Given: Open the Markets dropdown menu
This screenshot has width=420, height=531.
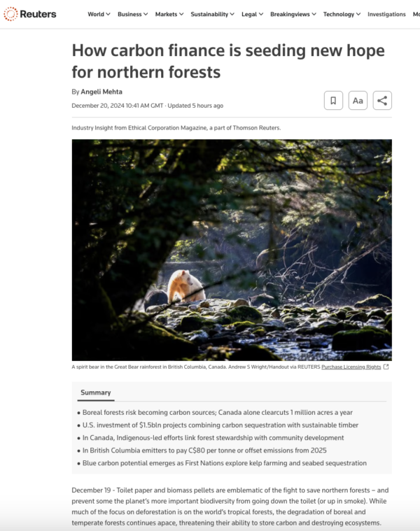Looking at the screenshot, I should (x=169, y=14).
